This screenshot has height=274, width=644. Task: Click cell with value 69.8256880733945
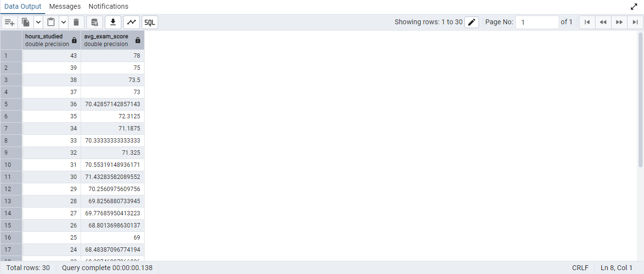[x=113, y=201]
